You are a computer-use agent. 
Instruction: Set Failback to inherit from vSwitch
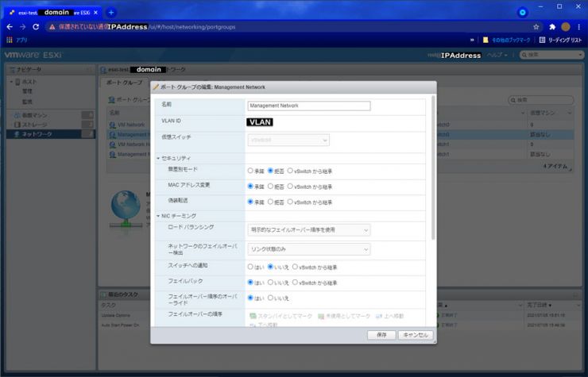[x=295, y=283]
